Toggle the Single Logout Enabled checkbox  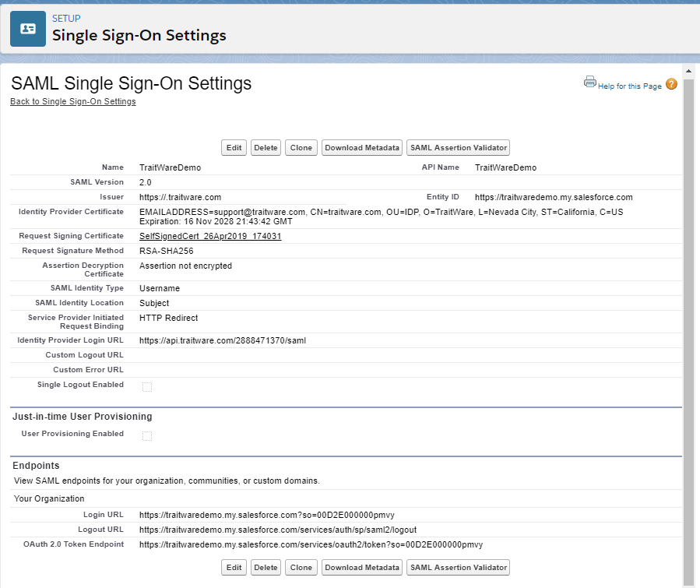pyautogui.click(x=147, y=387)
